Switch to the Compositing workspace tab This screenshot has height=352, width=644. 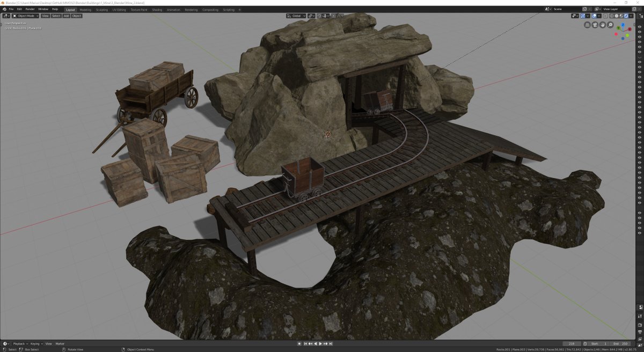tap(210, 10)
